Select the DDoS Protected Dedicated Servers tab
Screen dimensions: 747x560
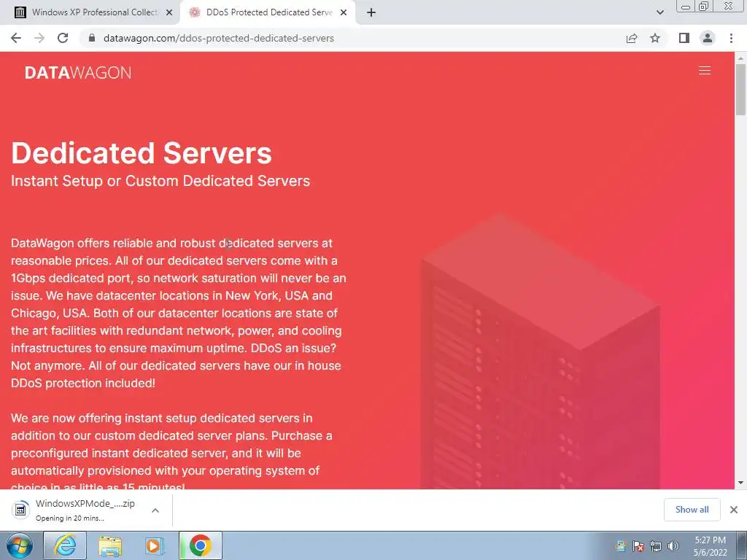point(269,12)
